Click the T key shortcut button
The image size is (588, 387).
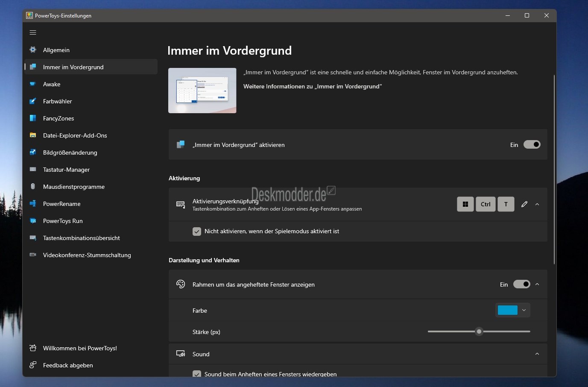(506, 204)
